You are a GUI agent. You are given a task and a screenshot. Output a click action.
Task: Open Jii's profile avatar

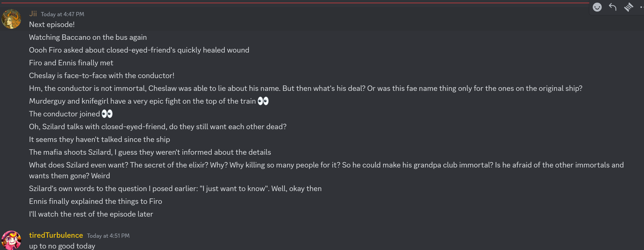point(11,19)
